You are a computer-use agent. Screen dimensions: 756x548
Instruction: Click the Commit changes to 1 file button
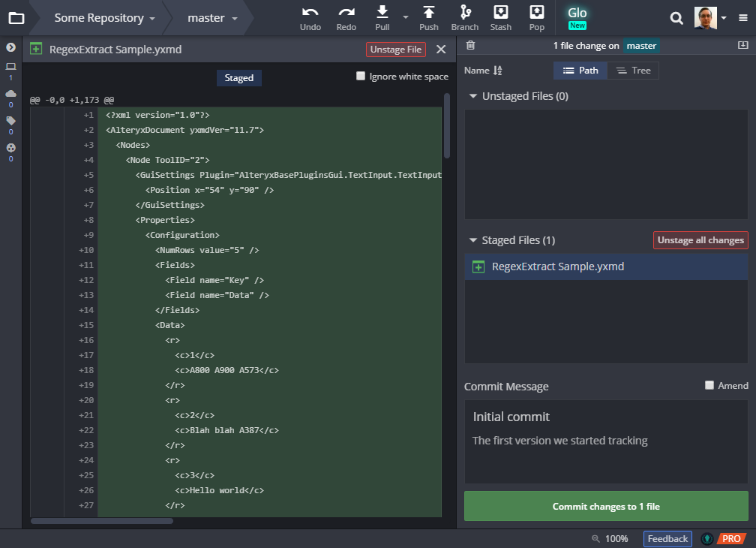605,506
